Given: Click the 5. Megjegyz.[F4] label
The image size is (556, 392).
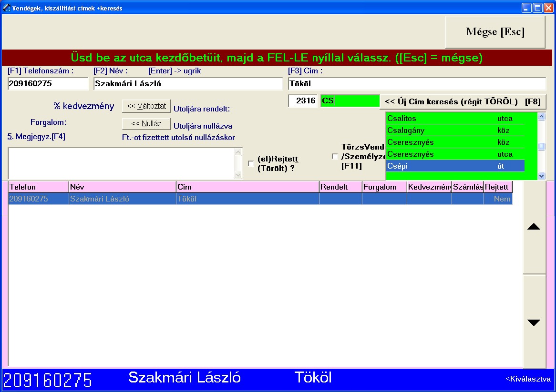Looking at the screenshot, I should (36, 137).
